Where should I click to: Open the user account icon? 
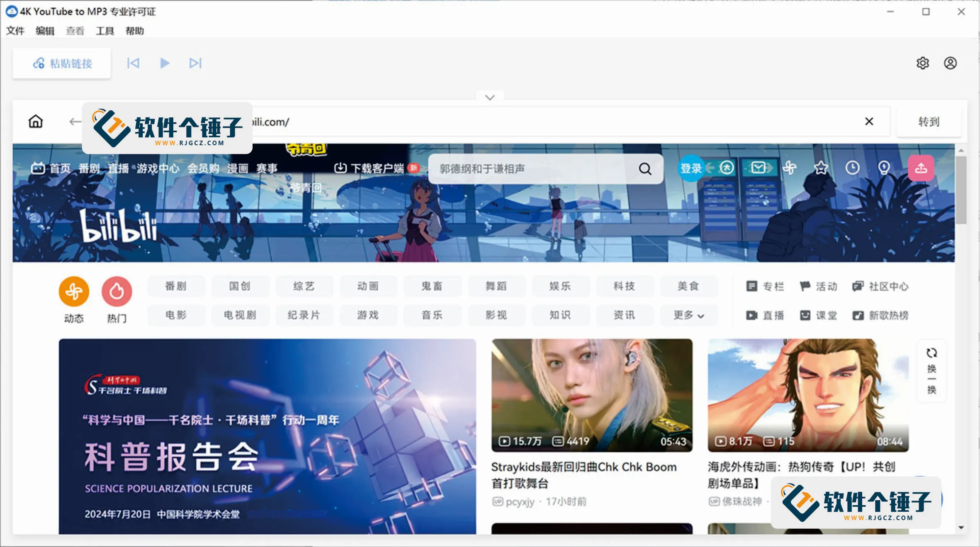950,63
